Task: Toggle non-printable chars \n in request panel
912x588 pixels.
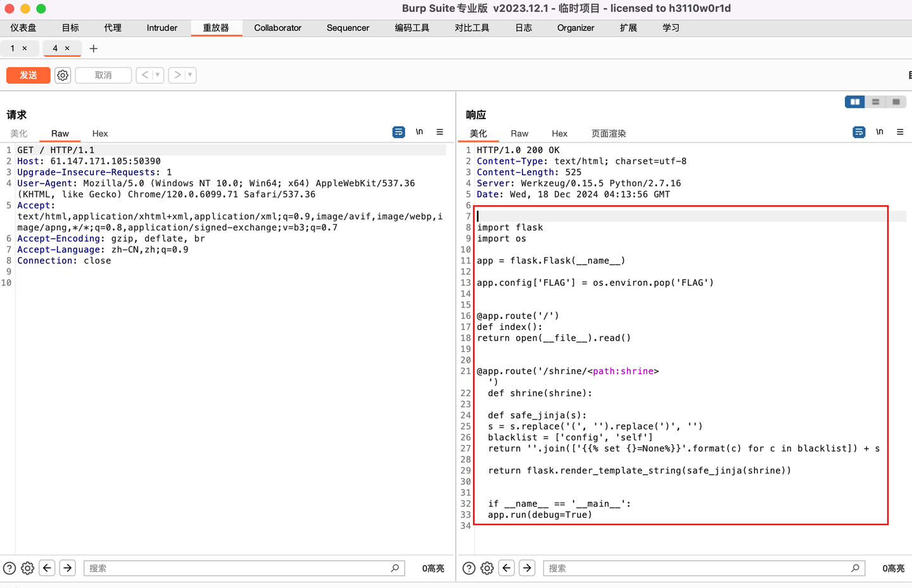Action: [419, 132]
